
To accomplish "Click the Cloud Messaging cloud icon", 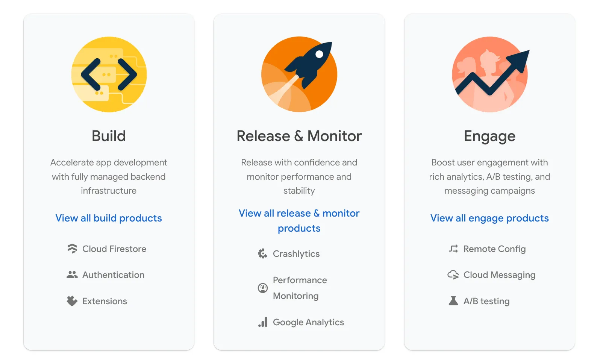I will tap(453, 275).
